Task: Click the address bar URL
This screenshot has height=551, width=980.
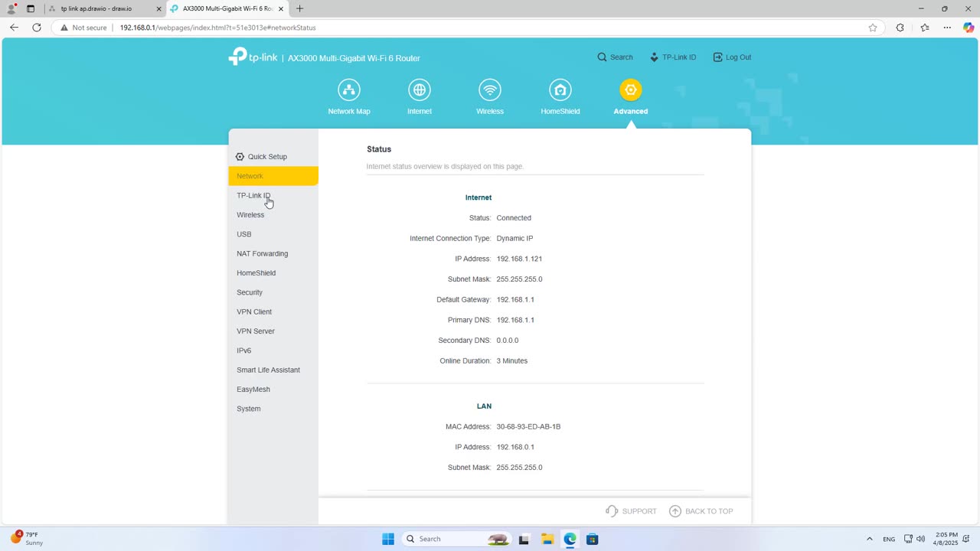Action: (x=218, y=28)
